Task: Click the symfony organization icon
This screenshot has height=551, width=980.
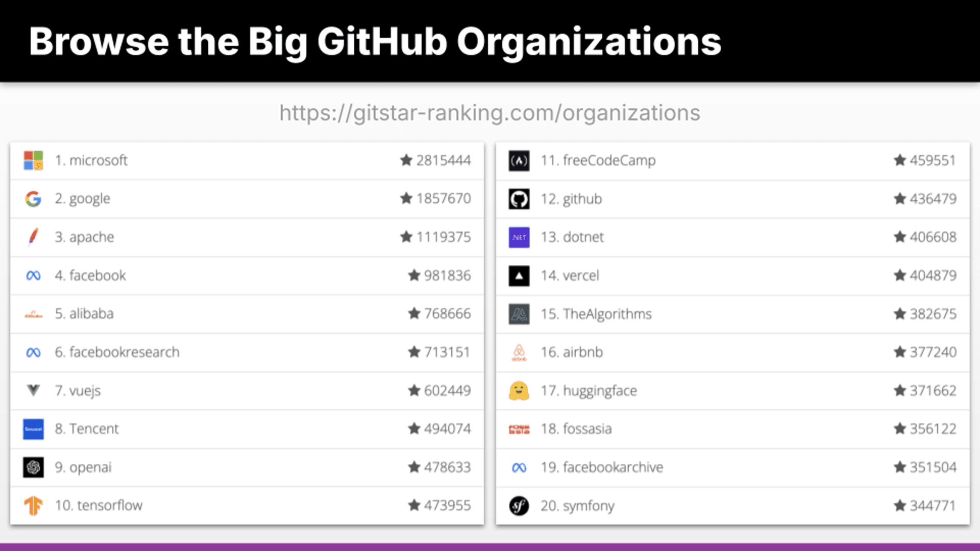Action: pyautogui.click(x=519, y=505)
